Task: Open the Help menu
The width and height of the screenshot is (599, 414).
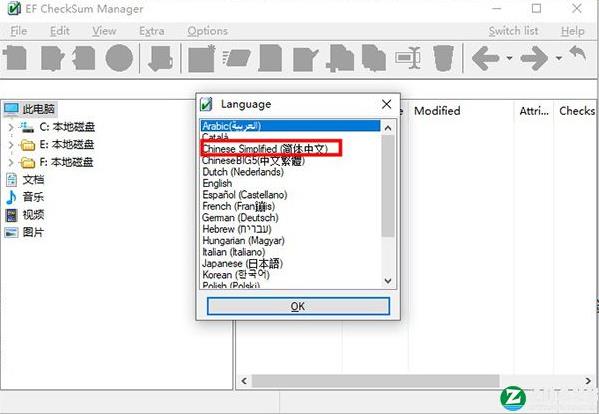Action: (572, 31)
